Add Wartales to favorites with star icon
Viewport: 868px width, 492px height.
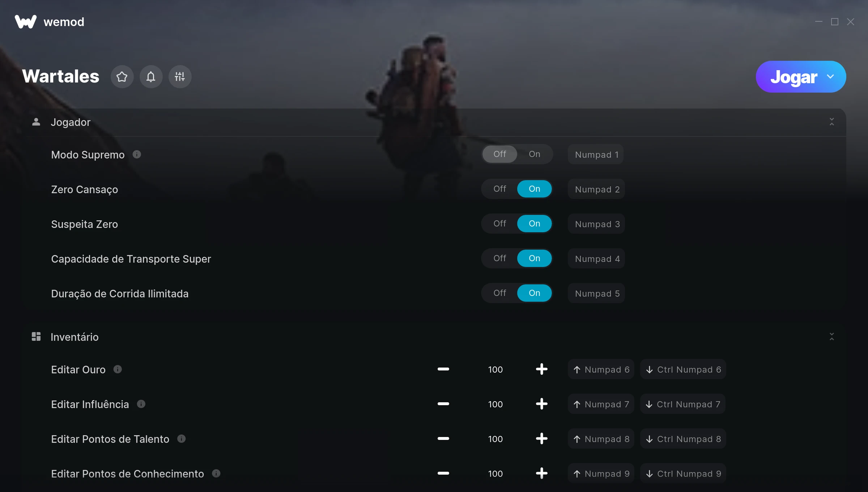pos(122,77)
